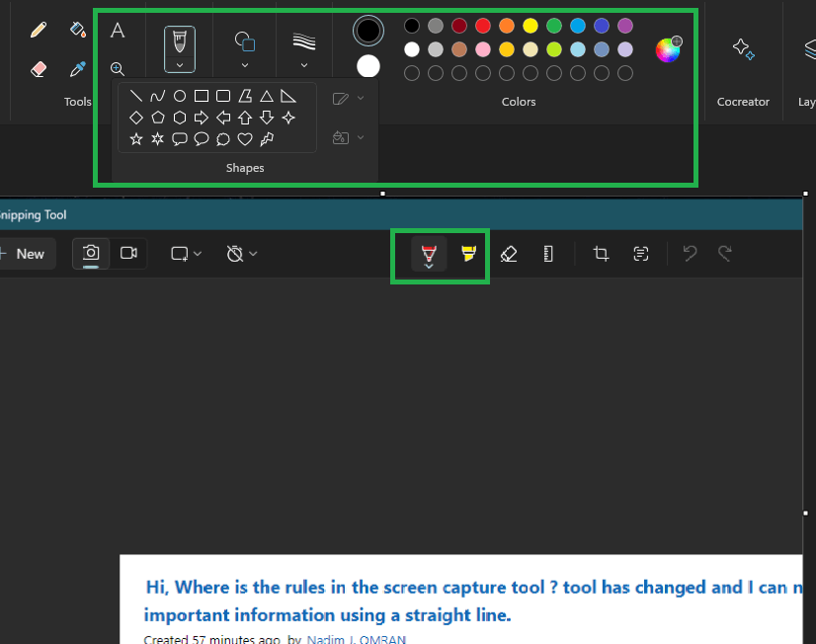Choose the lavender color swatch

point(625,49)
